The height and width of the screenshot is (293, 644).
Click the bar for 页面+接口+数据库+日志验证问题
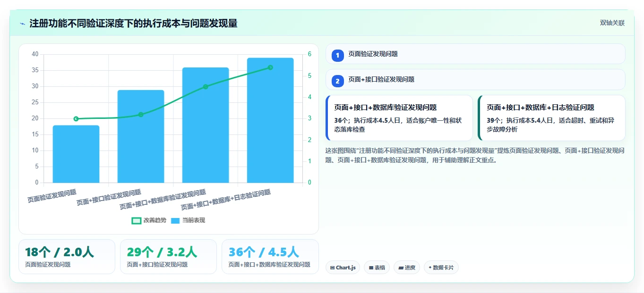coord(270,120)
